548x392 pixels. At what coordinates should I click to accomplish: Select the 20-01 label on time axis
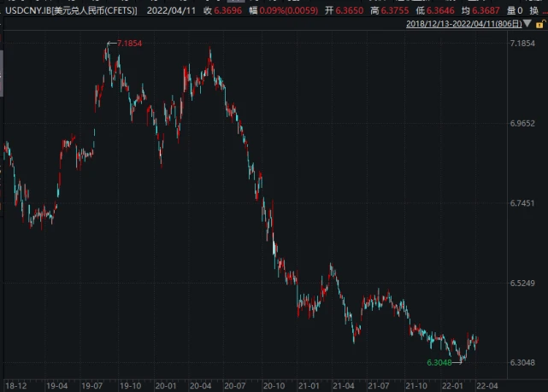tap(165, 386)
